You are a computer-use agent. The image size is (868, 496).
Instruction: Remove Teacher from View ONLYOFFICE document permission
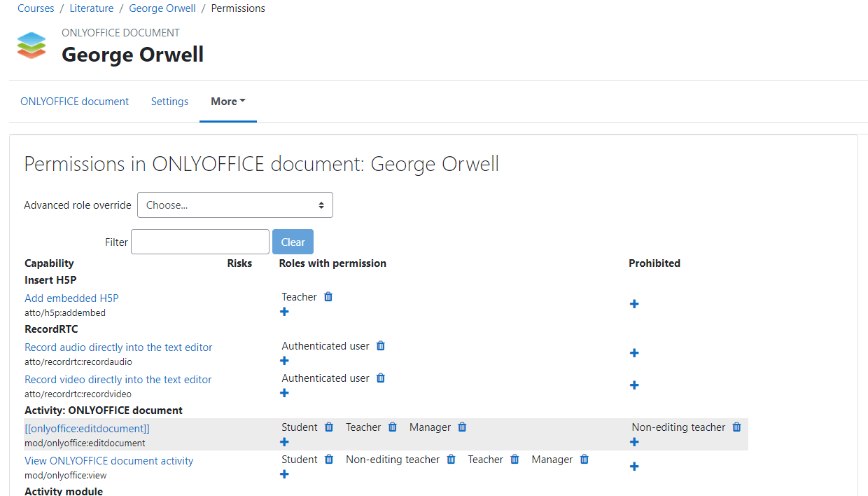coord(514,460)
